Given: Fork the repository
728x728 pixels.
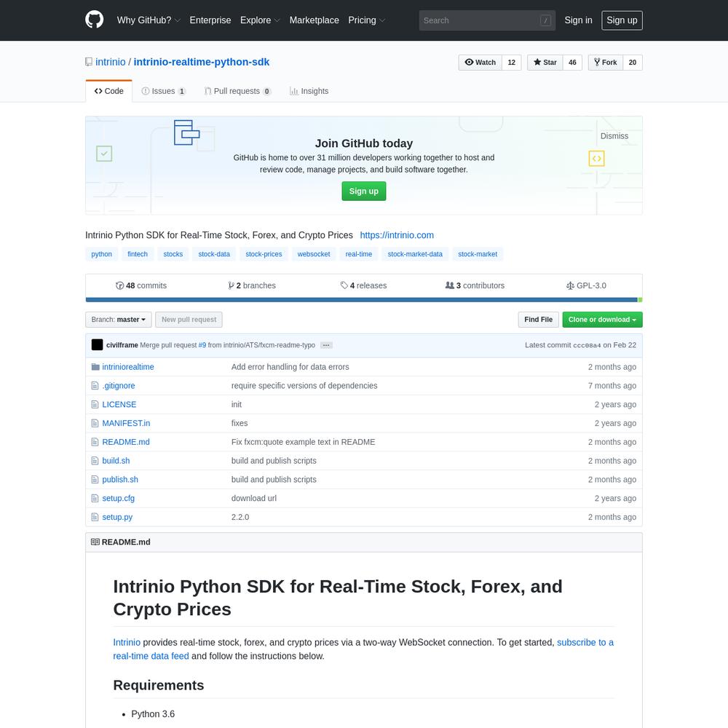Looking at the screenshot, I should coord(606,62).
